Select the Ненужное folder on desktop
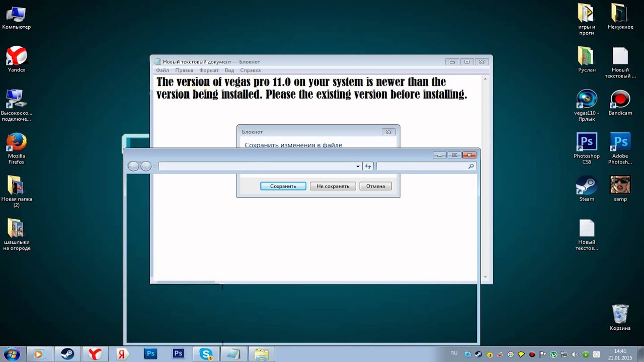This screenshot has height=362, width=644. point(620,16)
